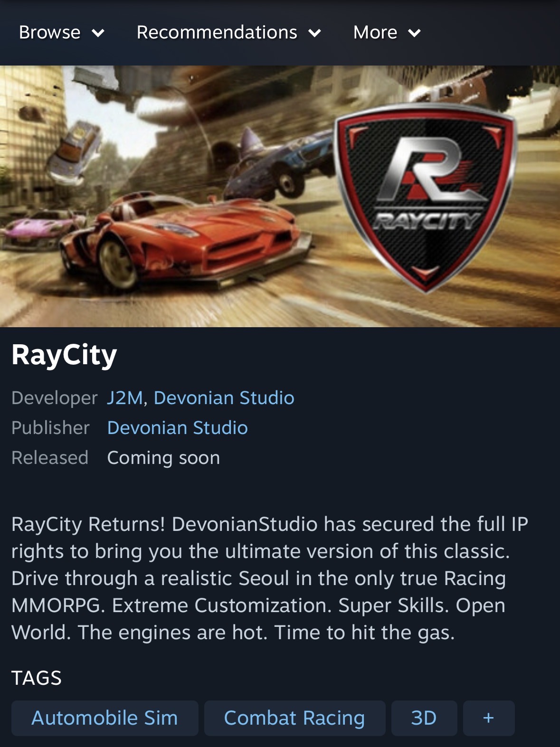
Task: Click the chevron arrow beside Recommendations
Action: pyautogui.click(x=314, y=33)
